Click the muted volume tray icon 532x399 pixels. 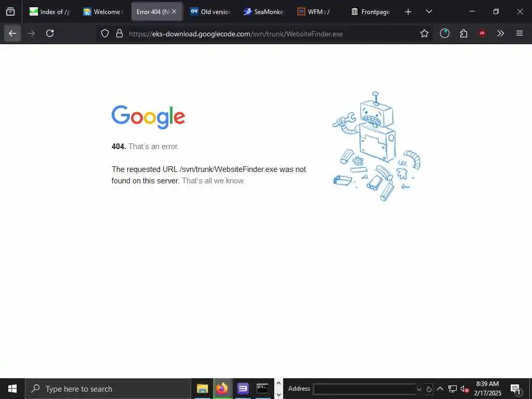[x=464, y=389]
